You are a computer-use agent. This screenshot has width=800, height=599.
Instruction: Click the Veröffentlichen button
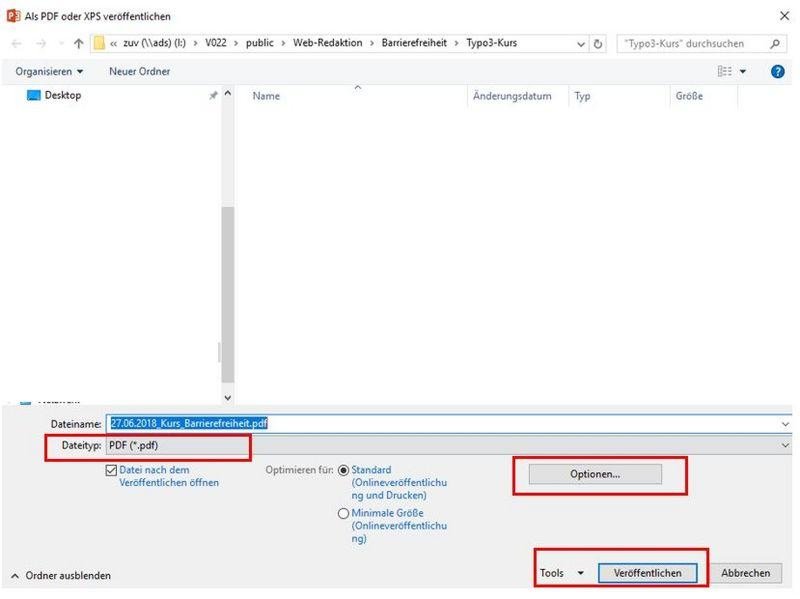[647, 573]
